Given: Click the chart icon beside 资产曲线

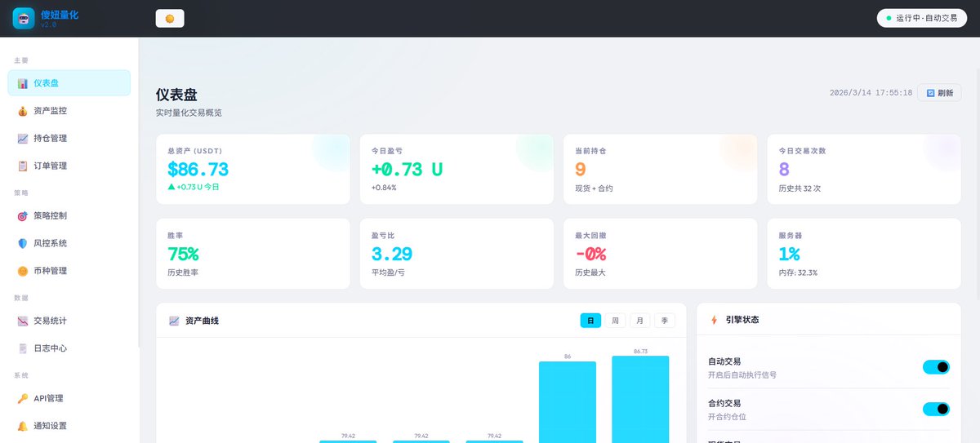Looking at the screenshot, I should 174,321.
